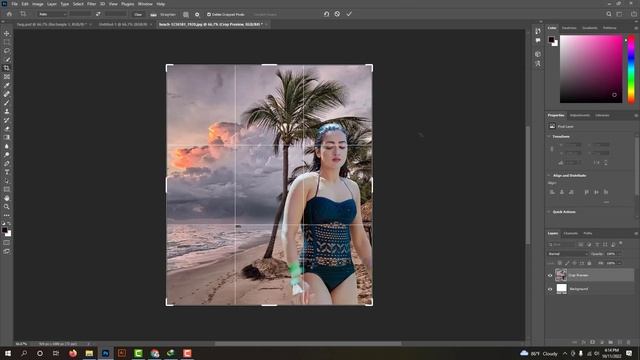Image resolution: width=640 pixels, height=360 pixels.
Task: Select the Eraser tool
Action: click(x=7, y=129)
